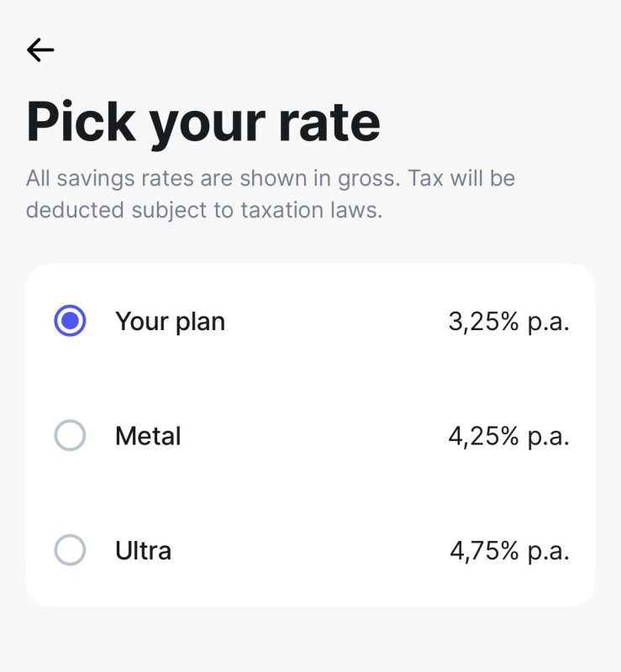621x672 pixels.
Task: Click the 4,25% p.a. rate
Action: (508, 436)
